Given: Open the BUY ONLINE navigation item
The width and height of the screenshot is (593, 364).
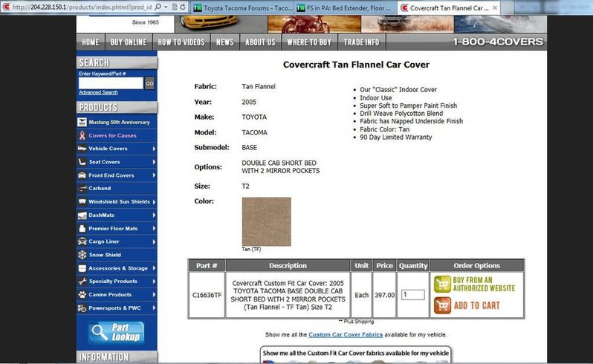Looking at the screenshot, I should pyautogui.click(x=129, y=42).
